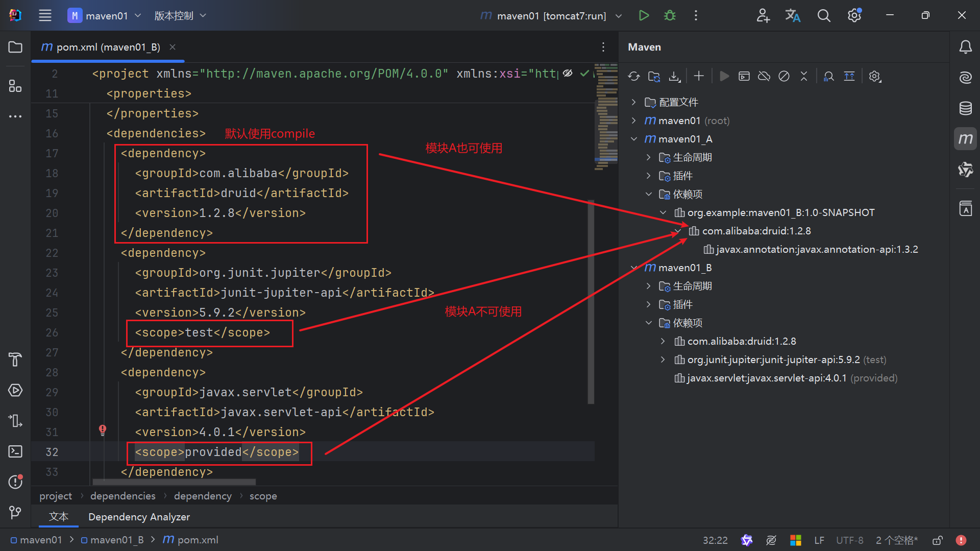Toggle reader mode eye icon in editor

point(568,74)
